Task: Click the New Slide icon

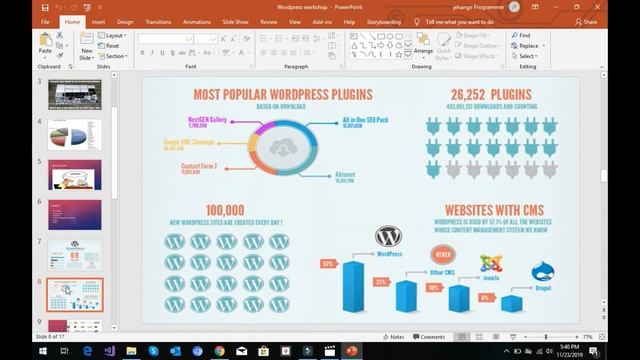Action: click(x=87, y=39)
